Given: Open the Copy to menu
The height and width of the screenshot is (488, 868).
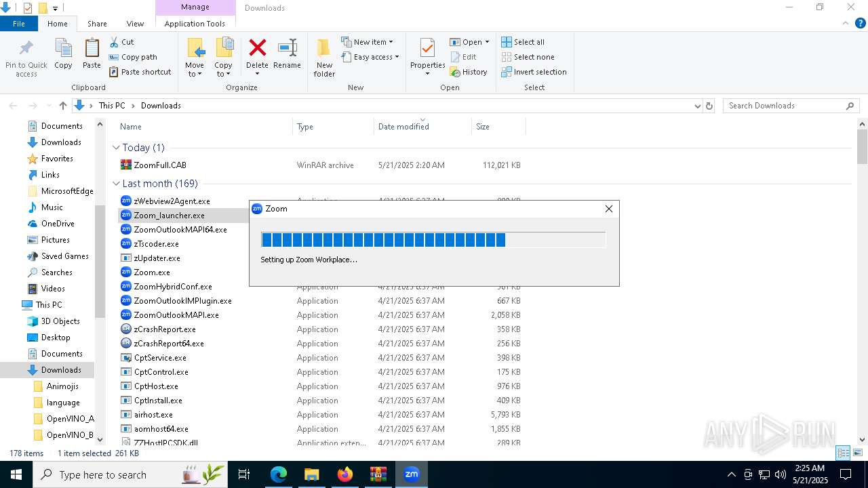Looking at the screenshot, I should pyautogui.click(x=223, y=58).
